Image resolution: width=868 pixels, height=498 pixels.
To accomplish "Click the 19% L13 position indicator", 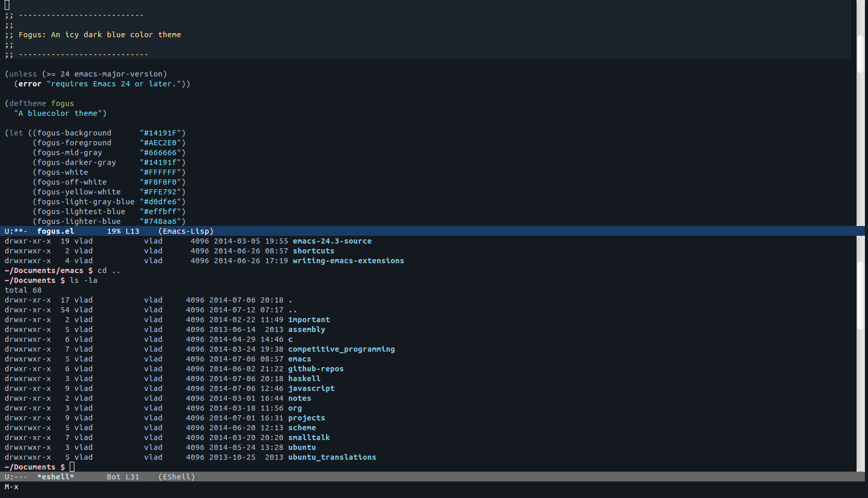I will (123, 231).
